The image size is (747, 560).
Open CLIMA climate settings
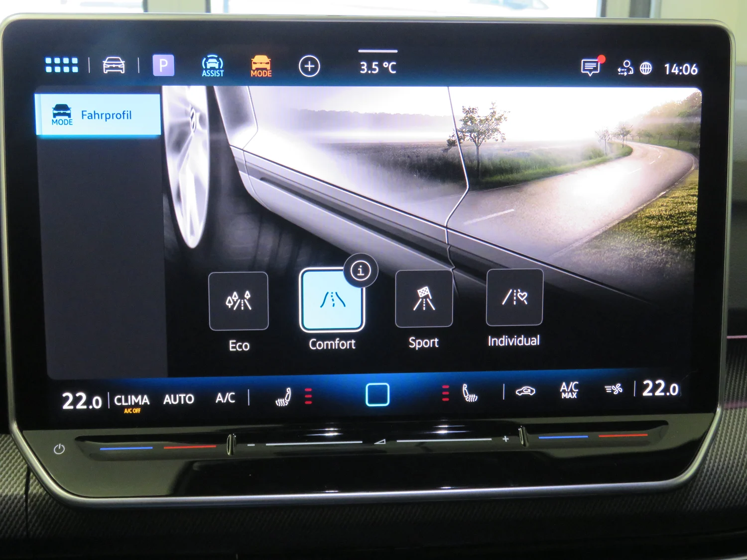pyautogui.click(x=132, y=400)
